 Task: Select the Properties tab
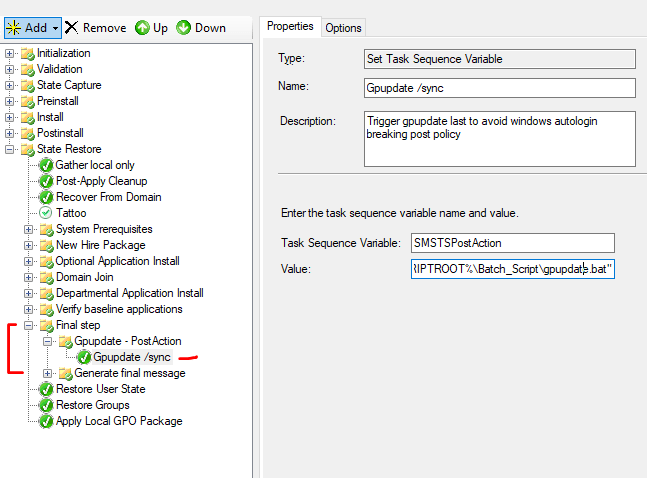(x=290, y=26)
